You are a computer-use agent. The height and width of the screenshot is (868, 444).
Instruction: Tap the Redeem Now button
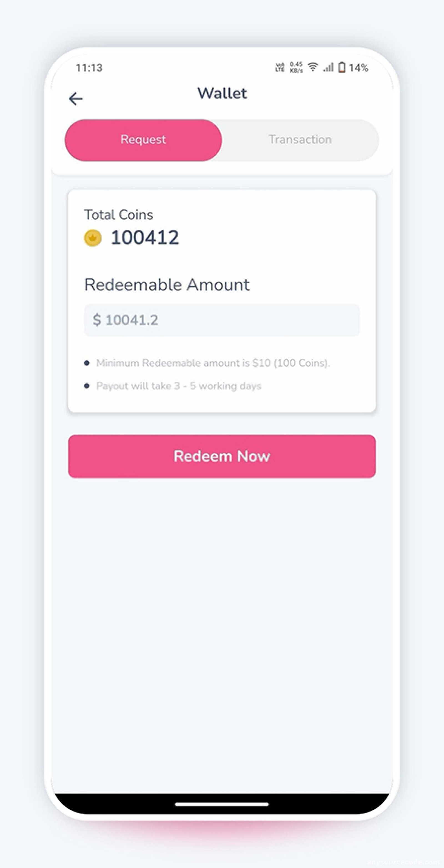point(222,456)
